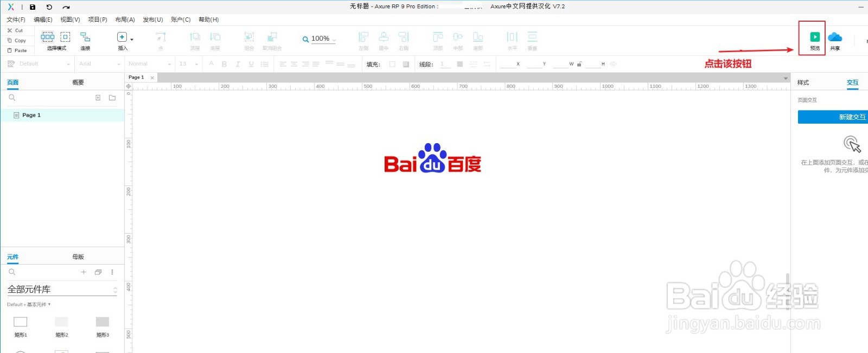868x353 pixels.
Task: Click the Undo arrow in title bar
Action: [49, 7]
